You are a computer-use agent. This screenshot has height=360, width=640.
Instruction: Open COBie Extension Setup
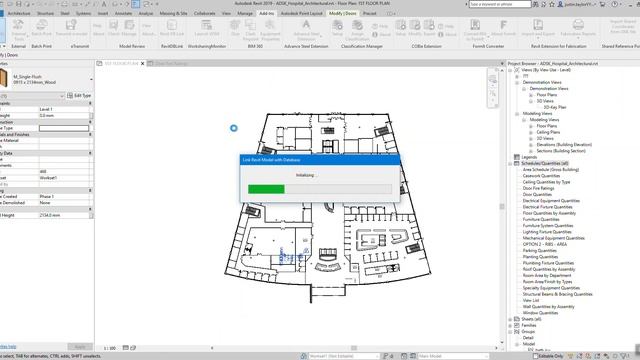(401, 28)
